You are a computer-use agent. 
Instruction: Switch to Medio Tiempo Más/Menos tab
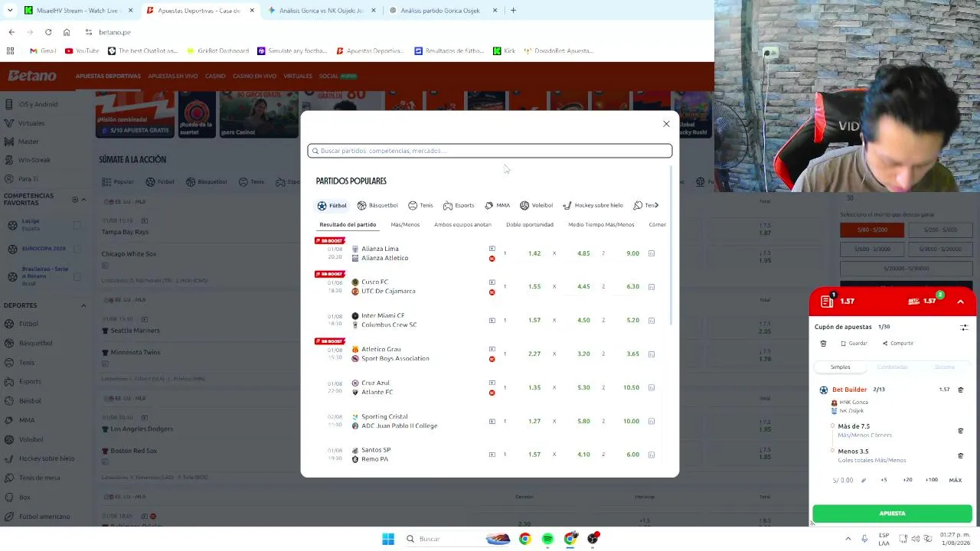[x=601, y=225]
